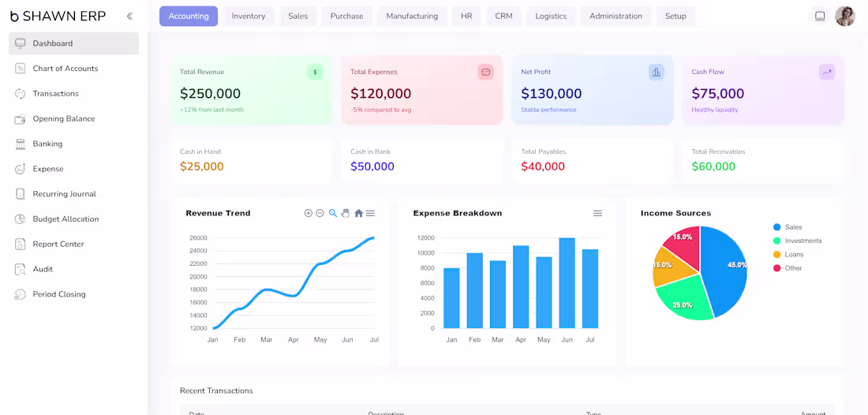Toggle the Loans legend entry
868x415 pixels.
coord(788,255)
